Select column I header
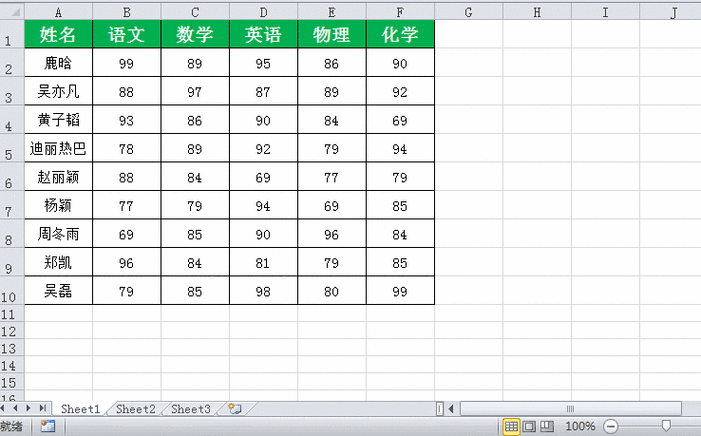The image size is (701, 436). click(x=605, y=12)
